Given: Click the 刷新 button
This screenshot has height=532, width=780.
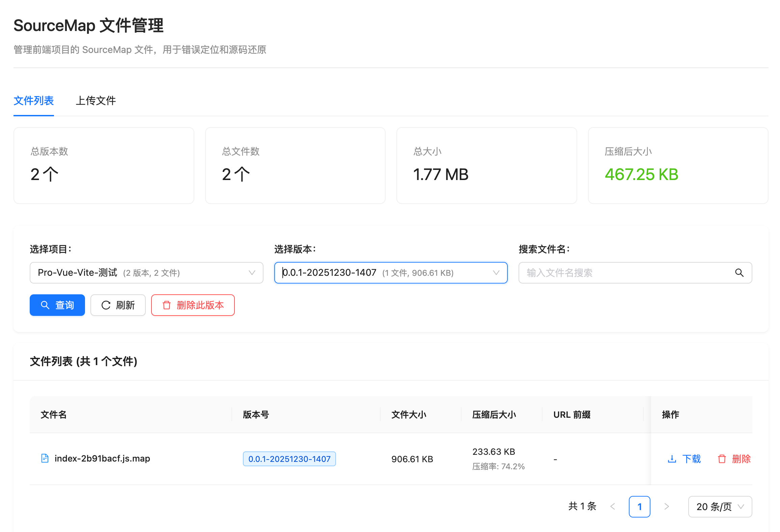Looking at the screenshot, I should (118, 305).
